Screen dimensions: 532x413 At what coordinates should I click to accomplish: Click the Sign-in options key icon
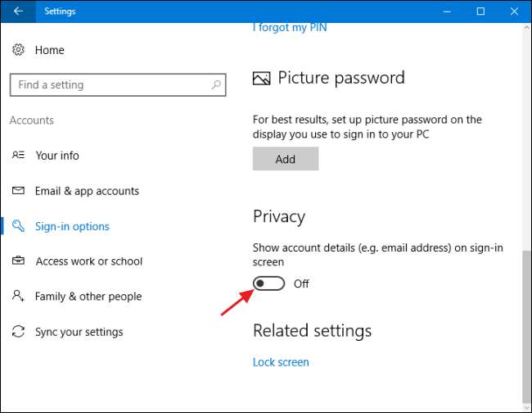coord(18,226)
